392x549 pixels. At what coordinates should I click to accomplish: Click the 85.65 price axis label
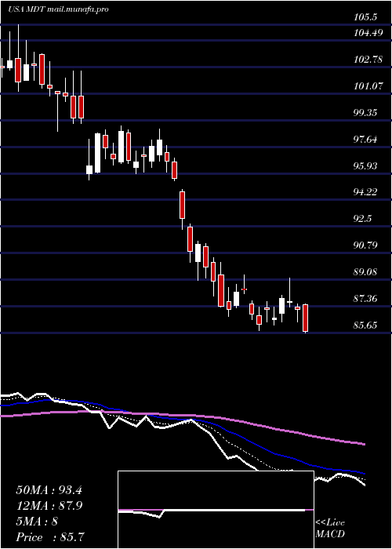(366, 325)
